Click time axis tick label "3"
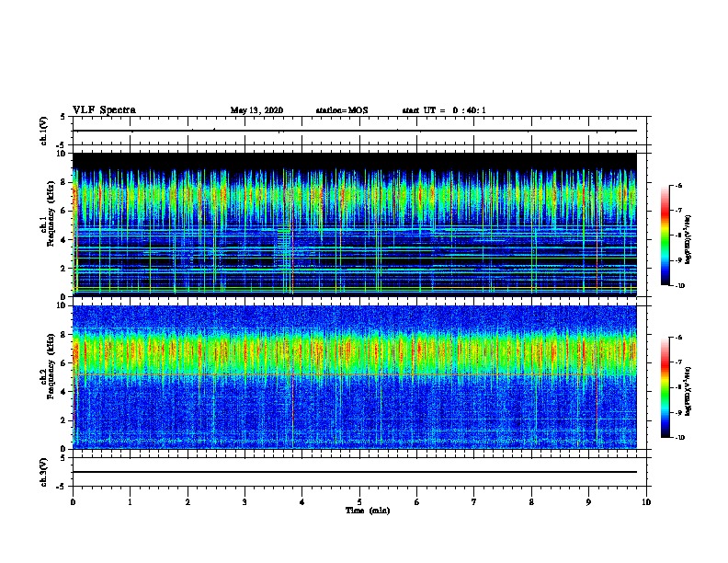728x563 pixels. coord(245,502)
